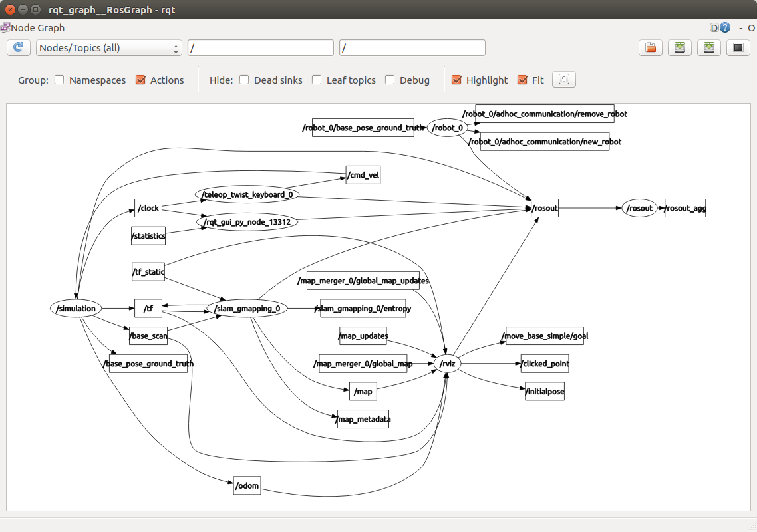Screen dimensions: 757x532
Task: Click the /rosout oval node
Action: click(x=639, y=208)
